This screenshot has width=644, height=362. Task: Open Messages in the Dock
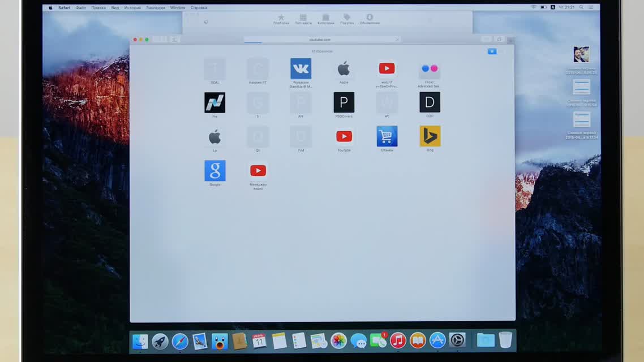tap(359, 341)
